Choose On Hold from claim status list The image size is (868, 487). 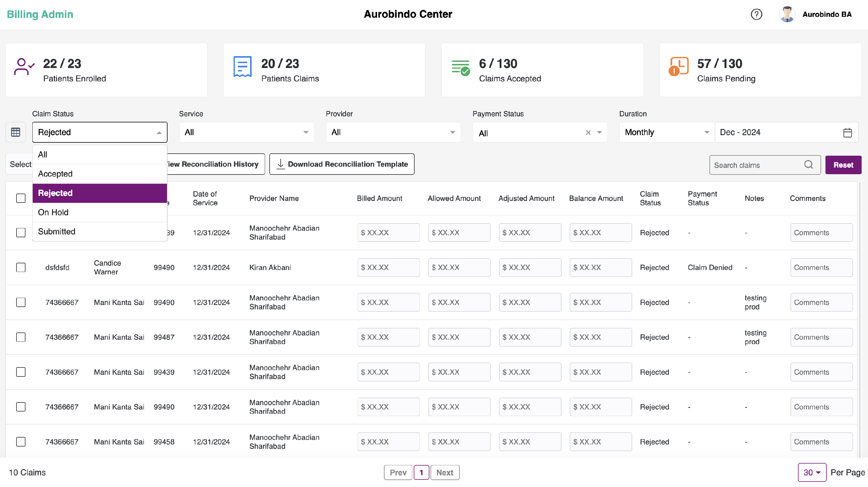click(53, 212)
